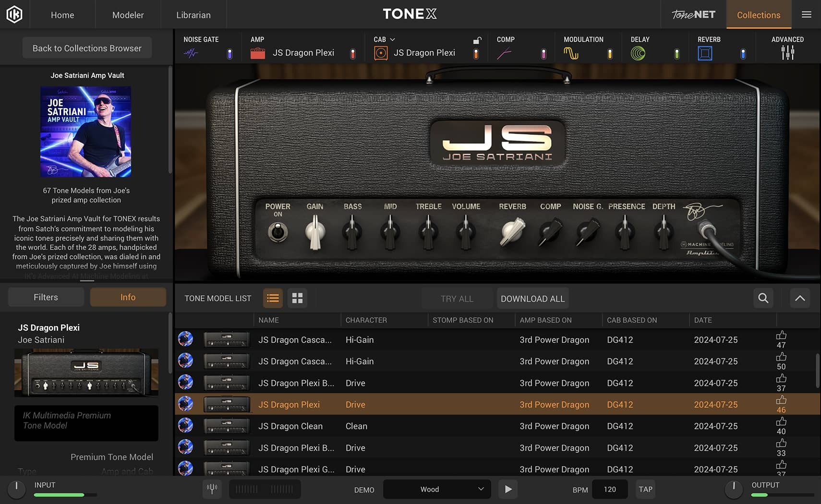Flip the amp POWER toggle switch
The width and height of the screenshot is (821, 504).
coord(278,233)
